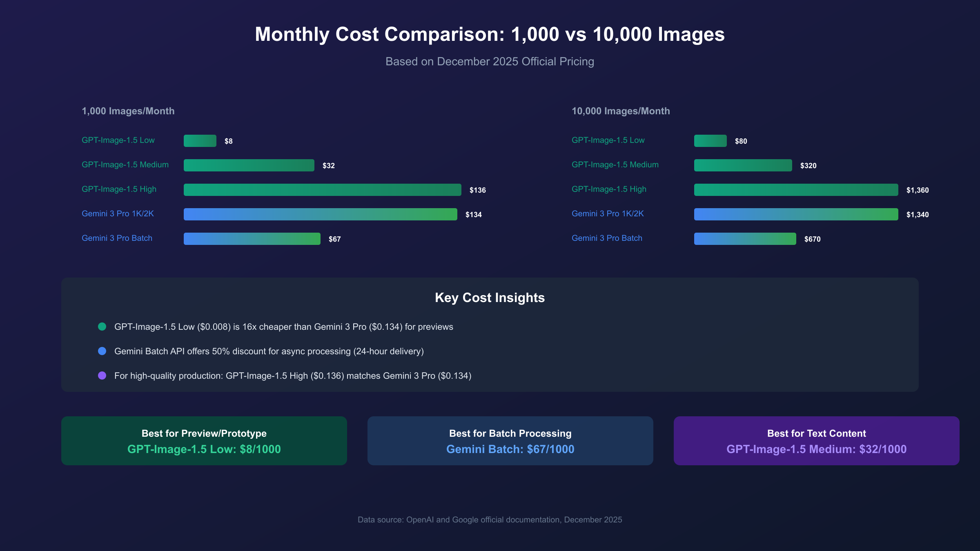Click the blue bullet icon beside the Batch API insight

coord(102,351)
